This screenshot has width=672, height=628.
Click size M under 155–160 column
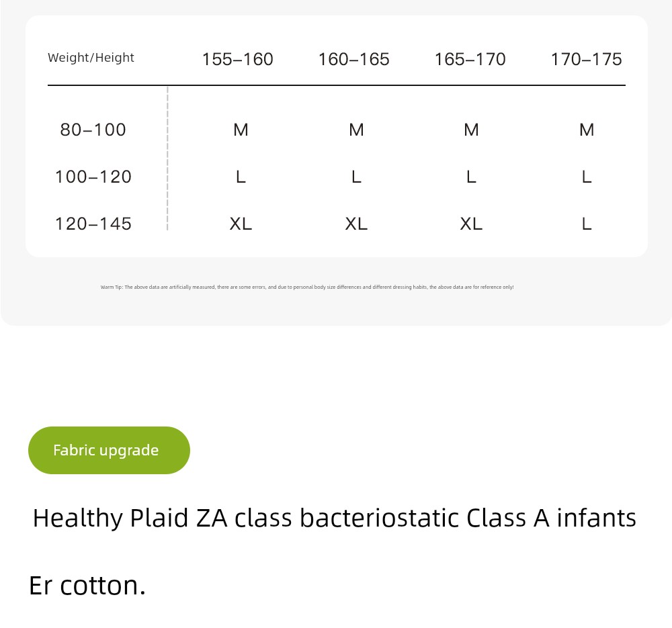(x=241, y=130)
